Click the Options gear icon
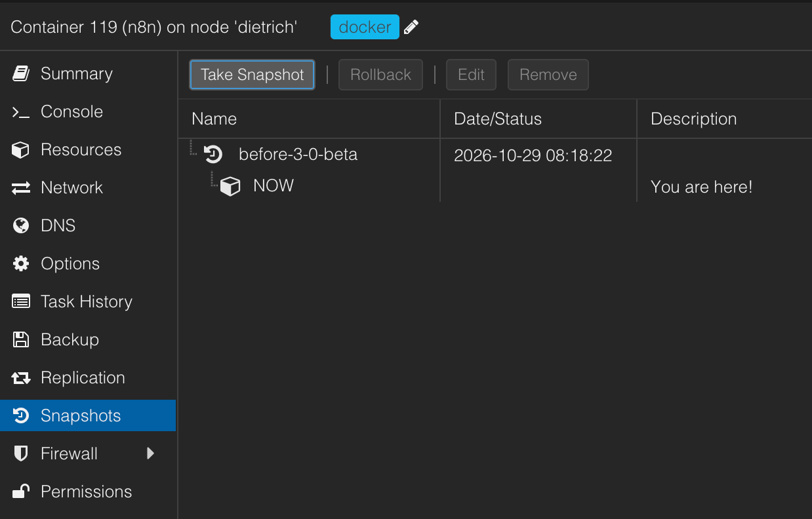812x519 pixels. (x=21, y=263)
